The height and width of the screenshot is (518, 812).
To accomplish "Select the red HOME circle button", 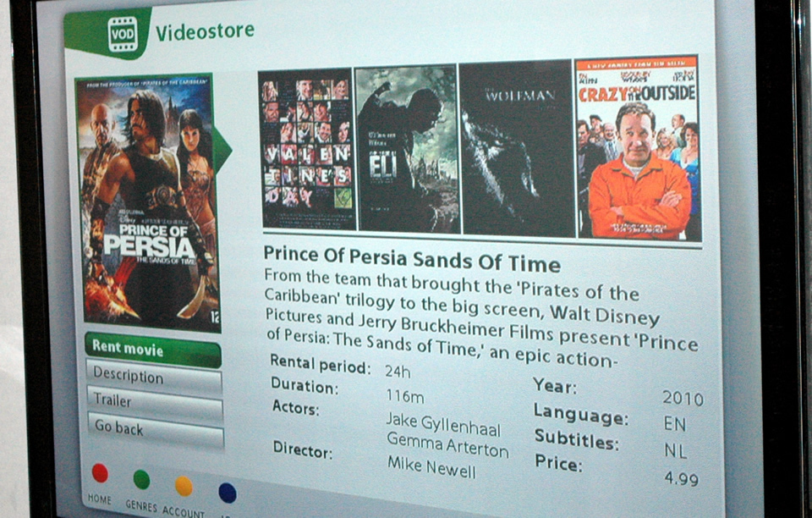I will pyautogui.click(x=100, y=473).
